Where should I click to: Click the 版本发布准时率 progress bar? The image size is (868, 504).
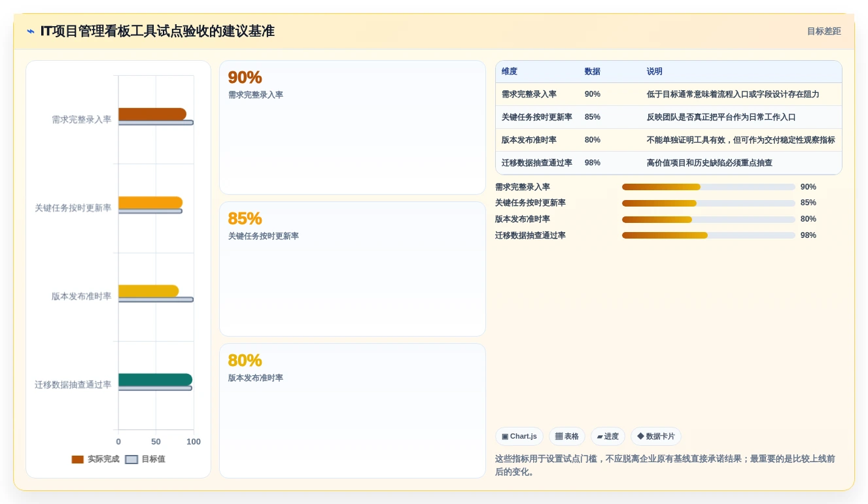[x=708, y=220]
